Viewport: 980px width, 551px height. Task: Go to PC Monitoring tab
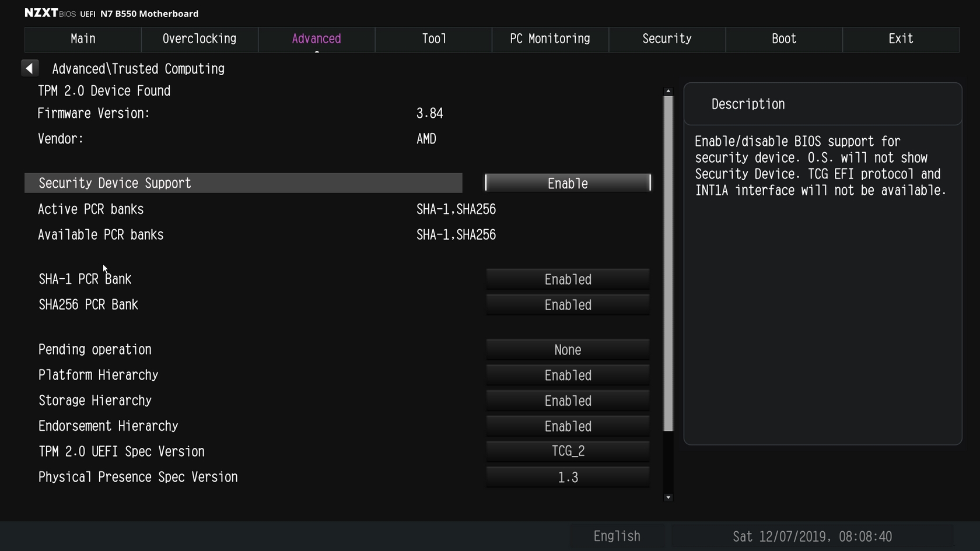pos(550,39)
